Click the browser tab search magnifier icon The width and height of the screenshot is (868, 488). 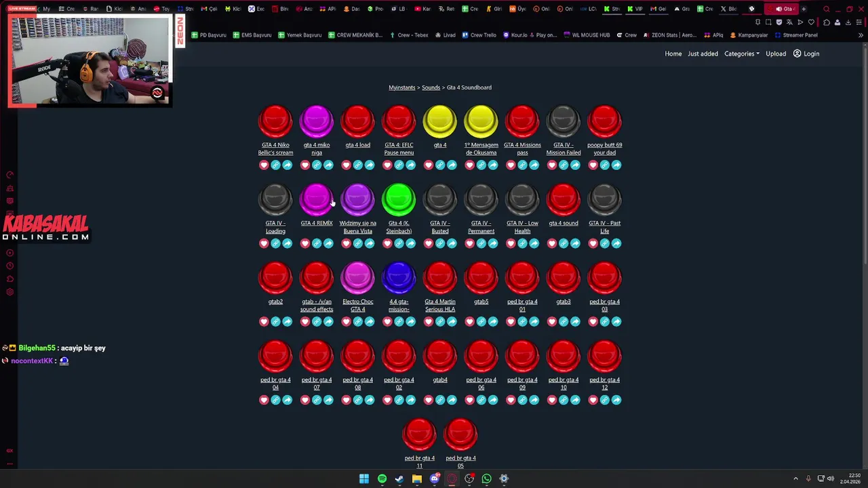point(826,9)
